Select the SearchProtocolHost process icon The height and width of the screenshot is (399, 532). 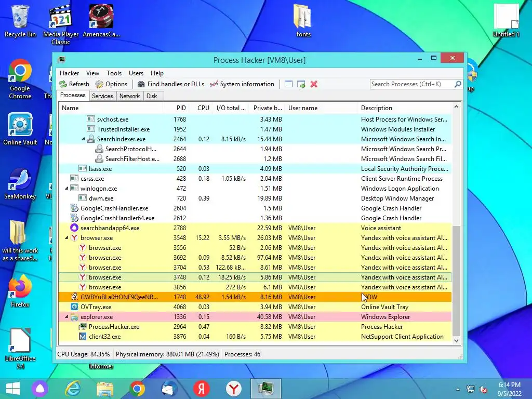pos(99,149)
